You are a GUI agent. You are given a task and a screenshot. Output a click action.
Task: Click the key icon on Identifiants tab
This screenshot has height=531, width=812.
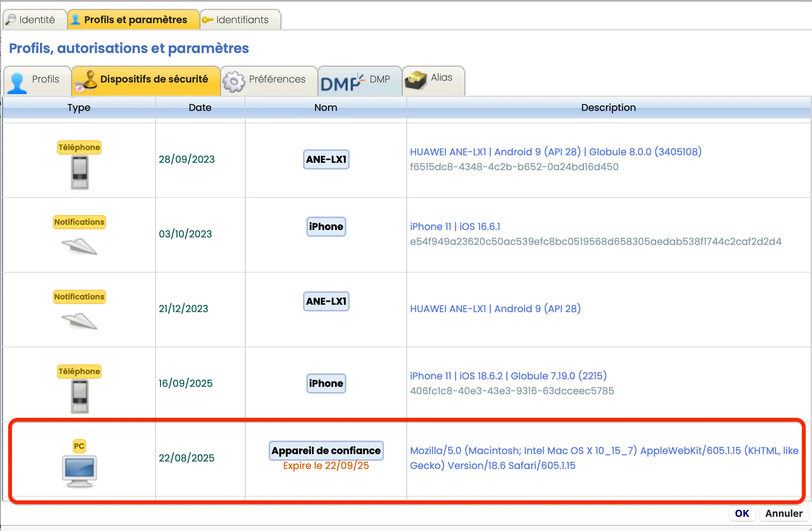click(x=207, y=20)
